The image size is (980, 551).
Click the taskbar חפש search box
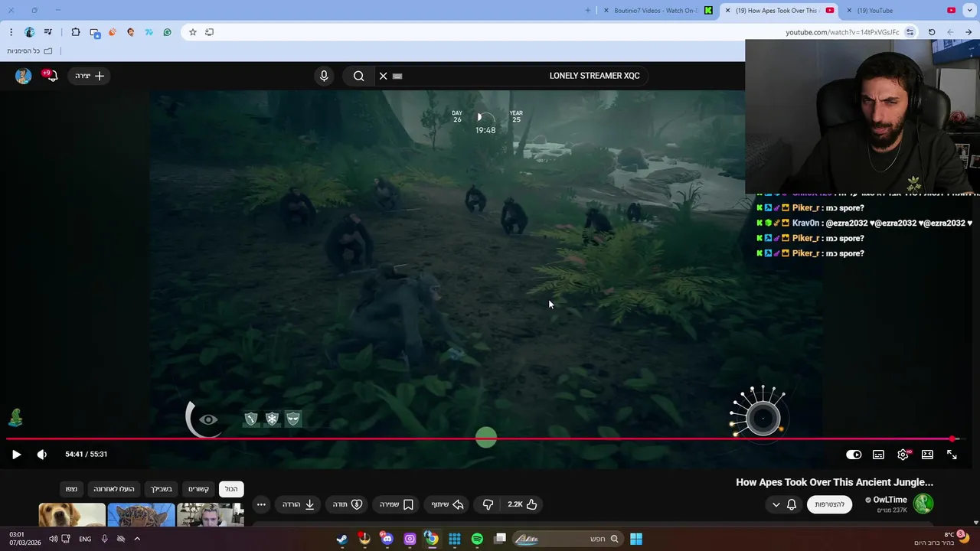click(x=568, y=539)
